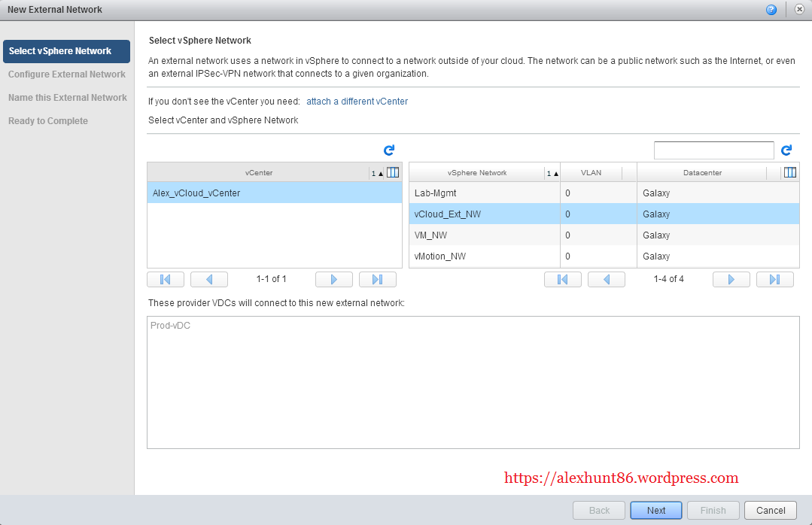This screenshot has height=525, width=812.
Task: Go to last page of network list
Action: pyautogui.click(x=774, y=279)
